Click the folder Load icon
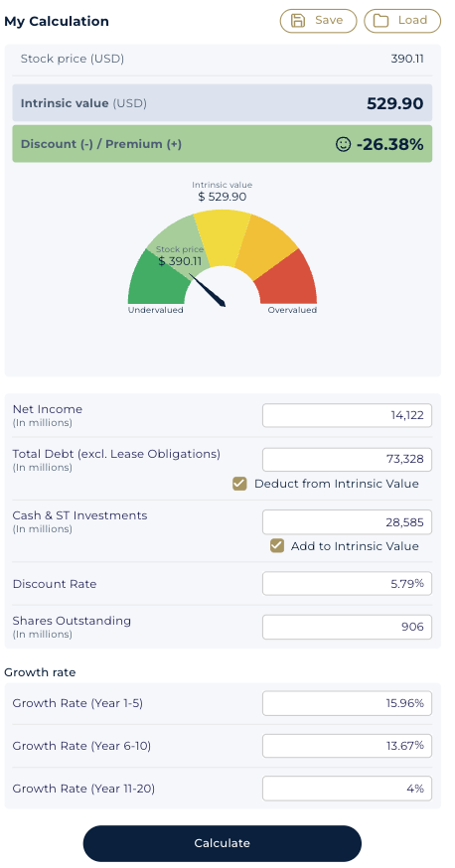 380,21
